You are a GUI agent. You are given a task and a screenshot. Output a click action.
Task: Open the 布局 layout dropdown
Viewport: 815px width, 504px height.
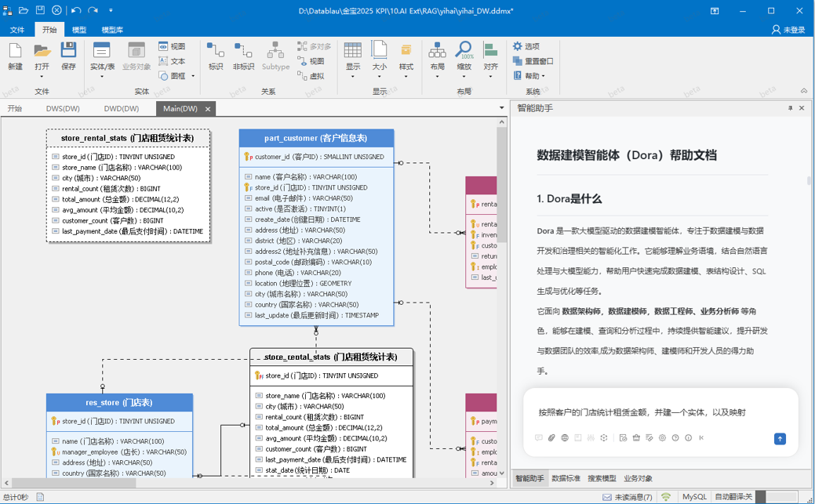[437, 77]
